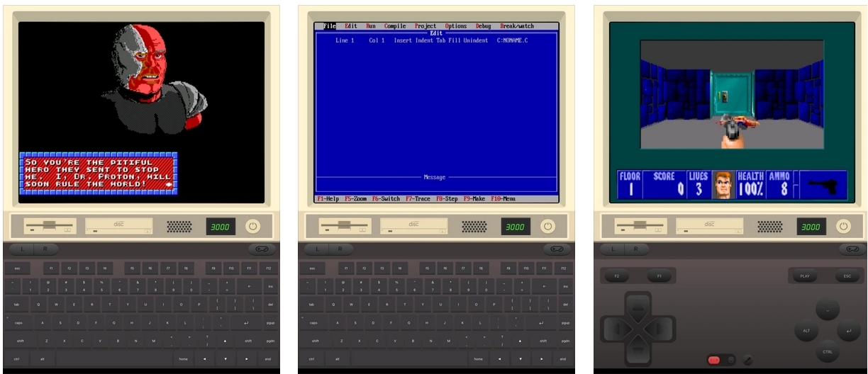
Task: Click F5-Zoom in the editor status bar
Action: [x=357, y=199]
